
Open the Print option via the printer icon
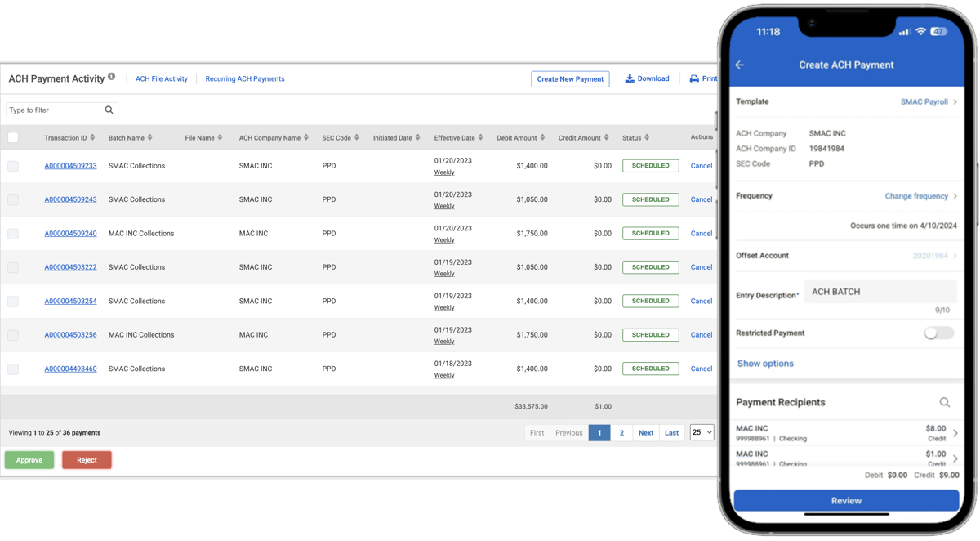[x=693, y=78]
